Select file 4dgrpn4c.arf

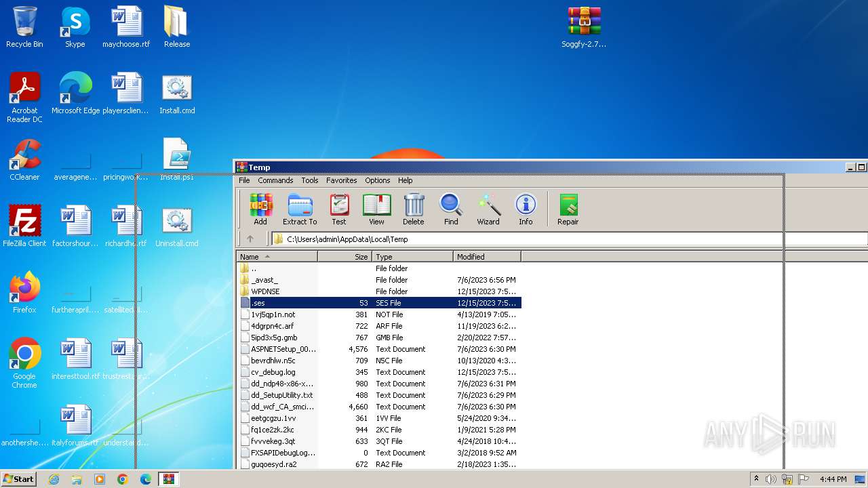click(x=378, y=326)
